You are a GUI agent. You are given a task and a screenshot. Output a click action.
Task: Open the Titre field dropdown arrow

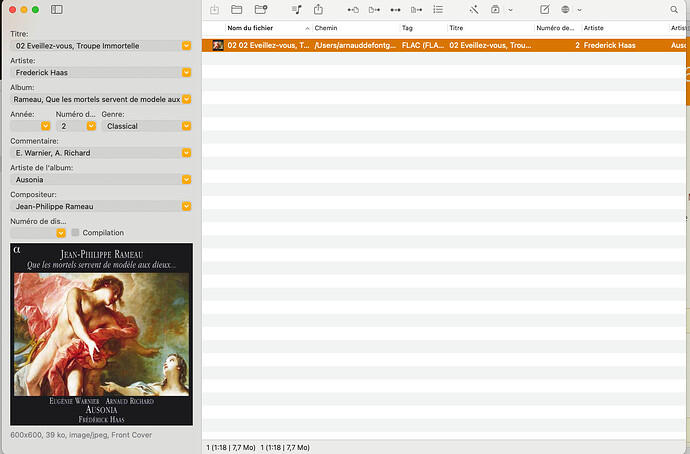click(187, 46)
